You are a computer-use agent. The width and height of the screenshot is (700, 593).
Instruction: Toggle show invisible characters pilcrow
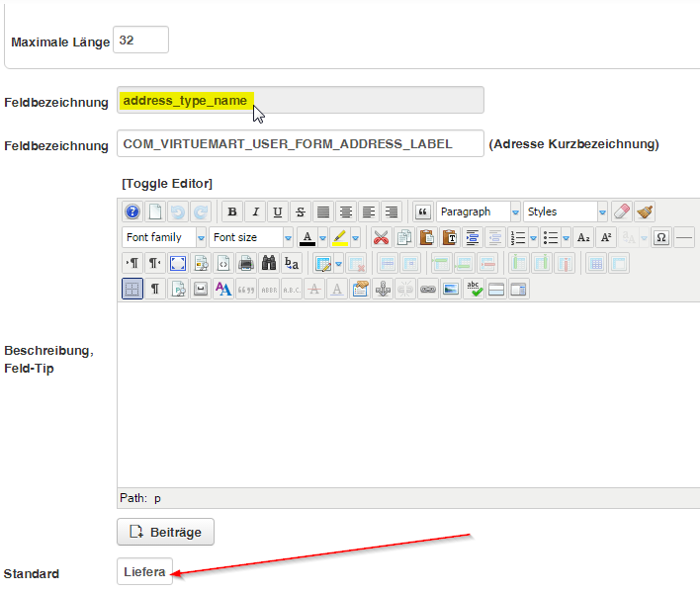point(155,289)
